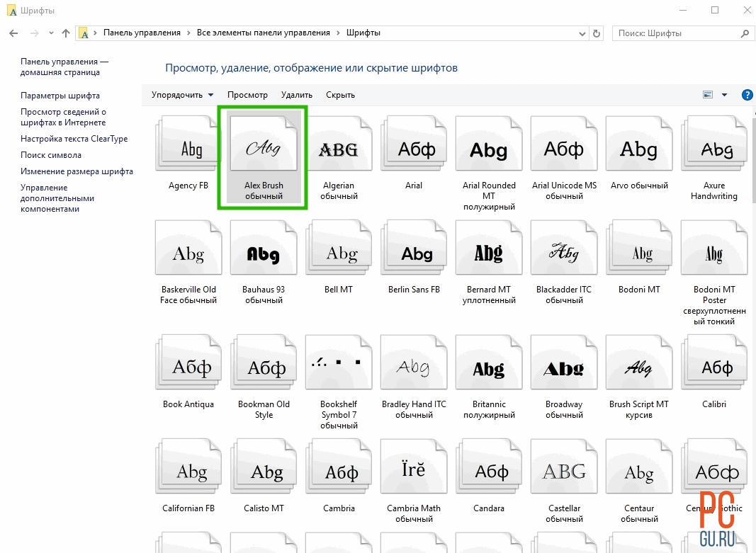The image size is (756, 553).
Task: Click the Поиск: Шрифты search field
Action: (677, 33)
